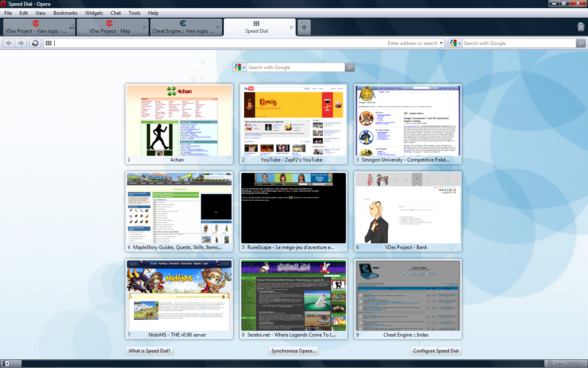Open the Bookmarks menu
The image size is (588, 368).
click(x=65, y=13)
